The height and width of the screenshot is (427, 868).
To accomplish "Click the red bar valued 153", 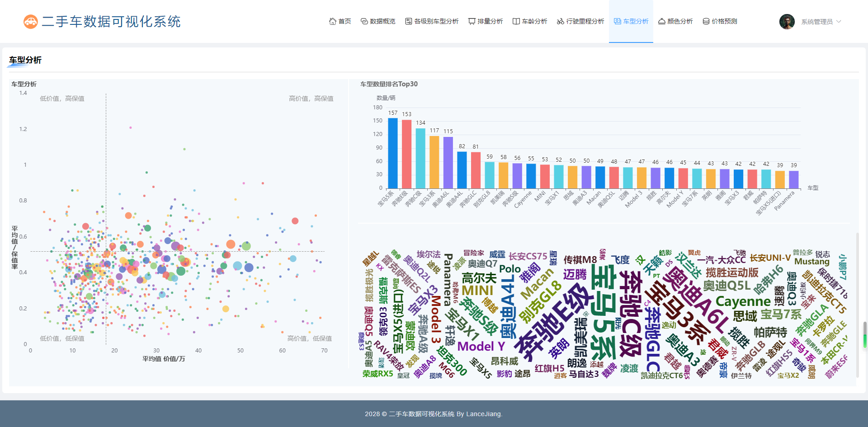I will [407, 154].
